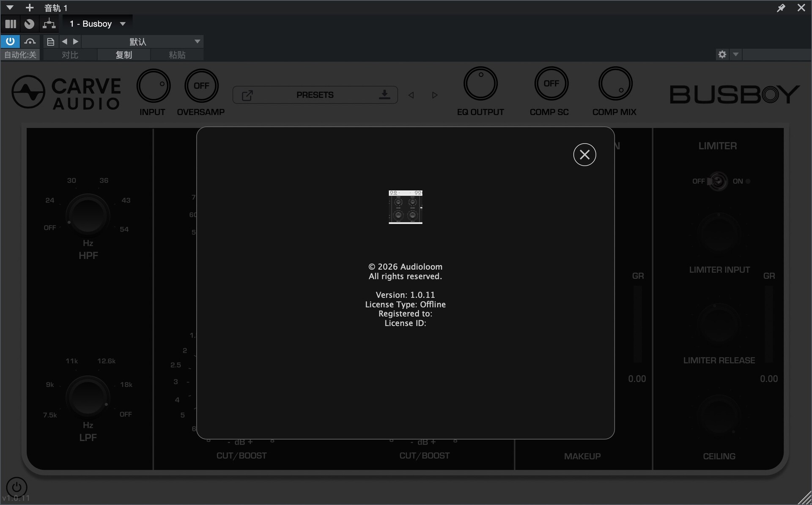Click the bottom-left power icon

tap(16, 487)
